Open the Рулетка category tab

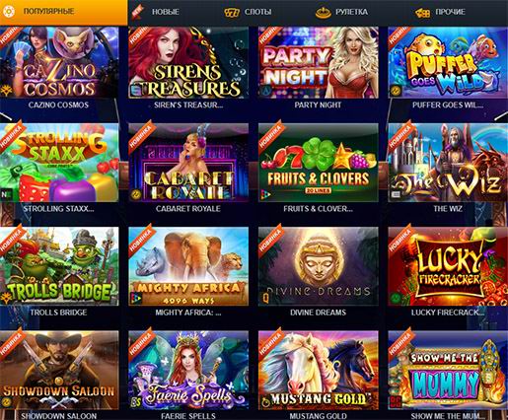351,12
